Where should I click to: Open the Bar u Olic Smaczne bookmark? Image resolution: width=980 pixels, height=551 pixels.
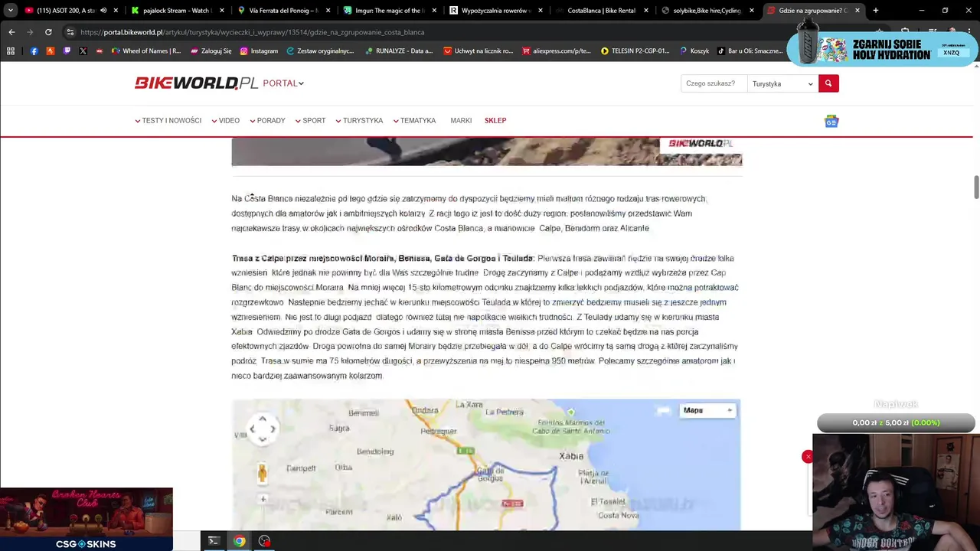(x=750, y=51)
